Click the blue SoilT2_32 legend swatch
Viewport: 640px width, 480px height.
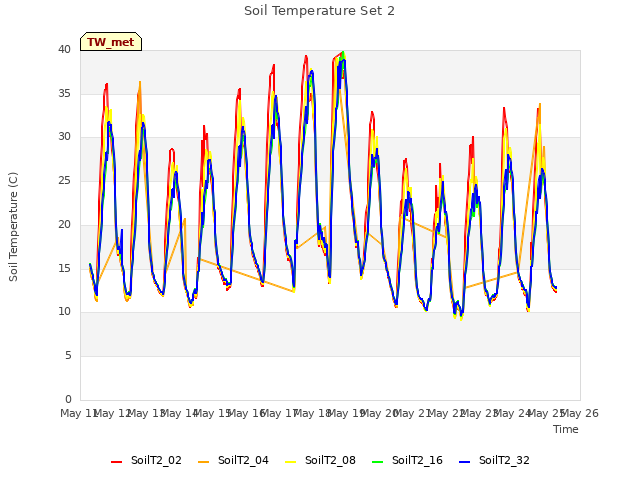tap(464, 462)
